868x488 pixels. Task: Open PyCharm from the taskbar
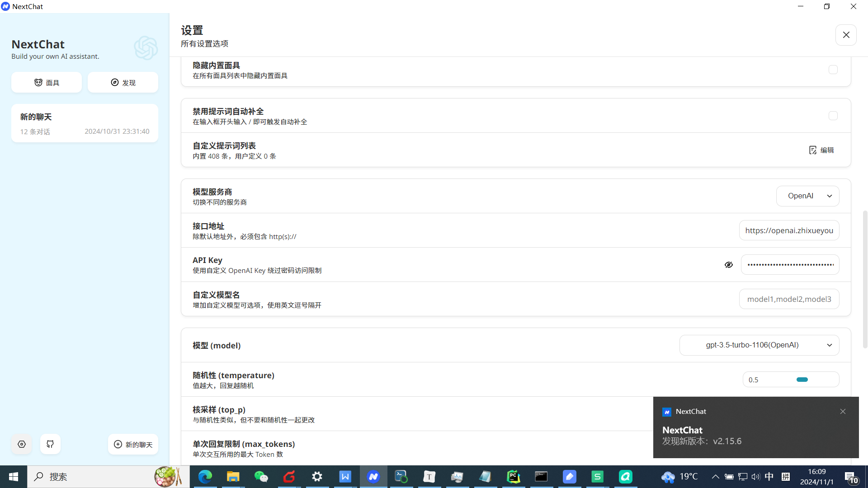[513, 477]
